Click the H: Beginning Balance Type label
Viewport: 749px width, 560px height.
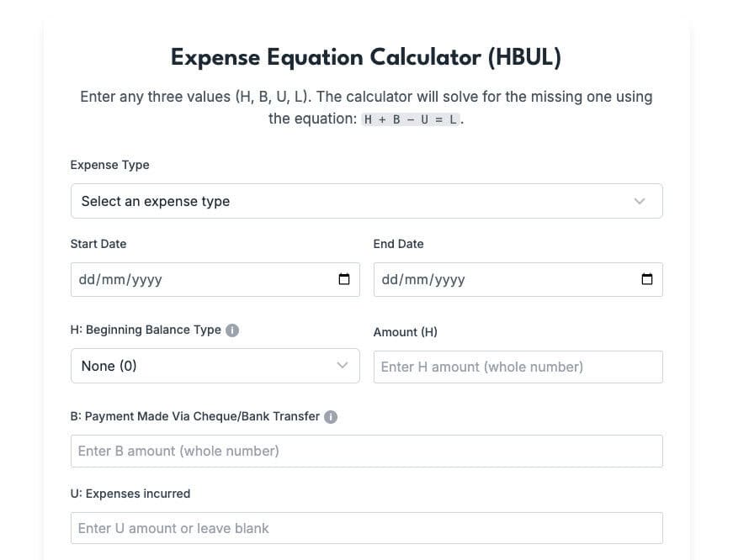click(146, 330)
